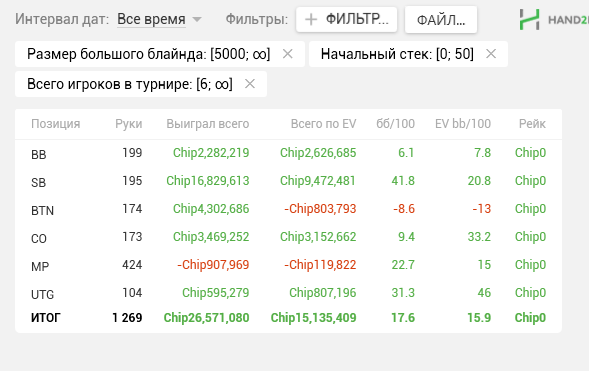Remove the Всего игроков в турнире filter
589x371 pixels.
(x=250, y=84)
